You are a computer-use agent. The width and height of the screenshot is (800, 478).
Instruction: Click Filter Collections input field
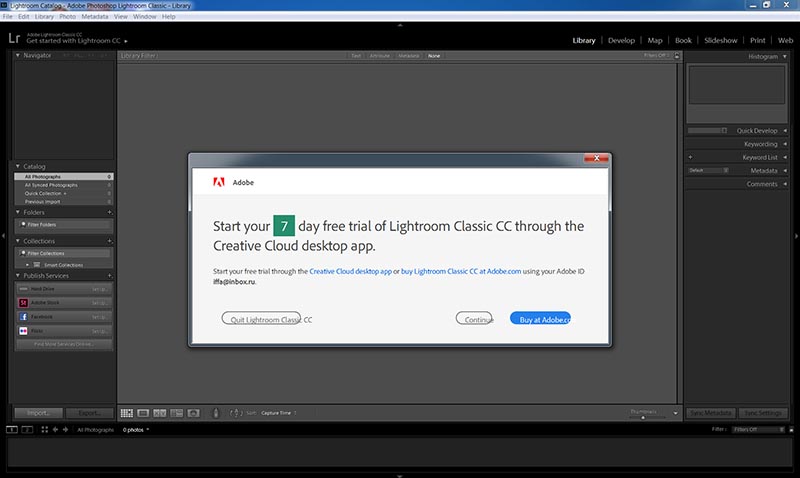pos(64,253)
